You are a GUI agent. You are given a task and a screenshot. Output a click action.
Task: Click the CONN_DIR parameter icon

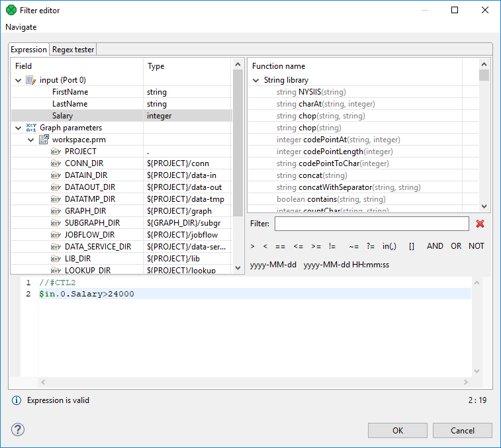[x=56, y=163]
